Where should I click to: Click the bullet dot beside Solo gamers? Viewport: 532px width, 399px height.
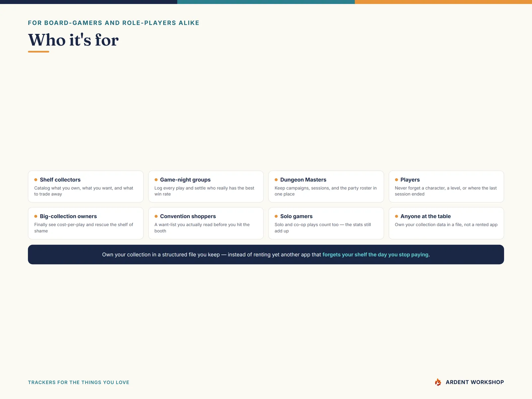tap(276, 216)
